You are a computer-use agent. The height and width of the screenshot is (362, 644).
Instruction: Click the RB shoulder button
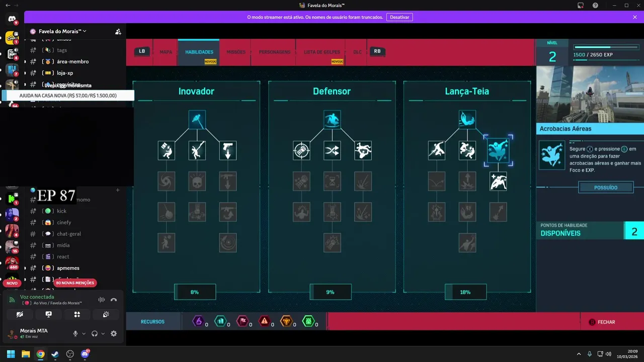(377, 51)
